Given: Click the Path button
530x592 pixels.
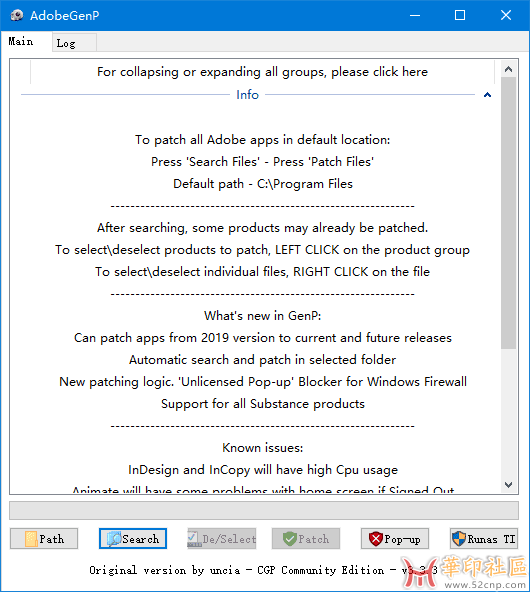Looking at the screenshot, I should tap(44, 538).
